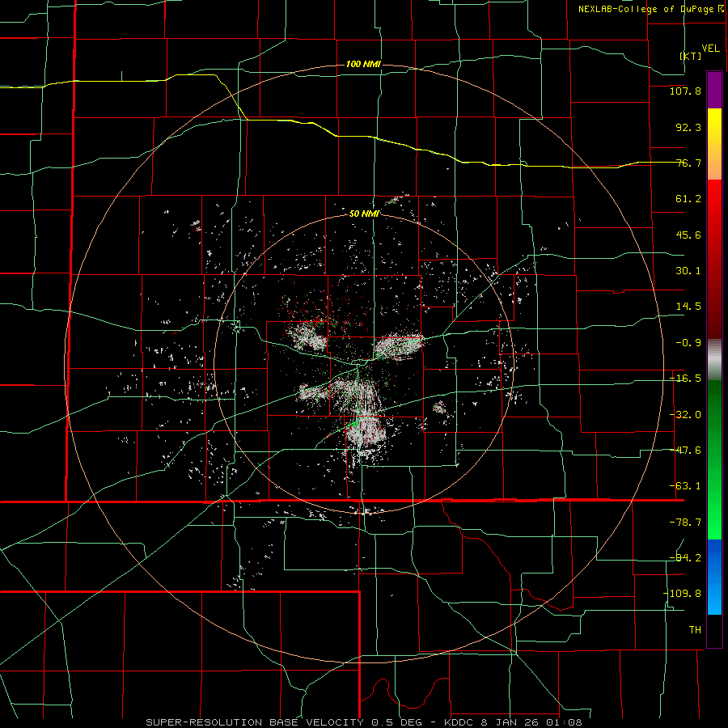Select the -0.9 legend value
Screen dimensions: 728x728
click(x=688, y=343)
